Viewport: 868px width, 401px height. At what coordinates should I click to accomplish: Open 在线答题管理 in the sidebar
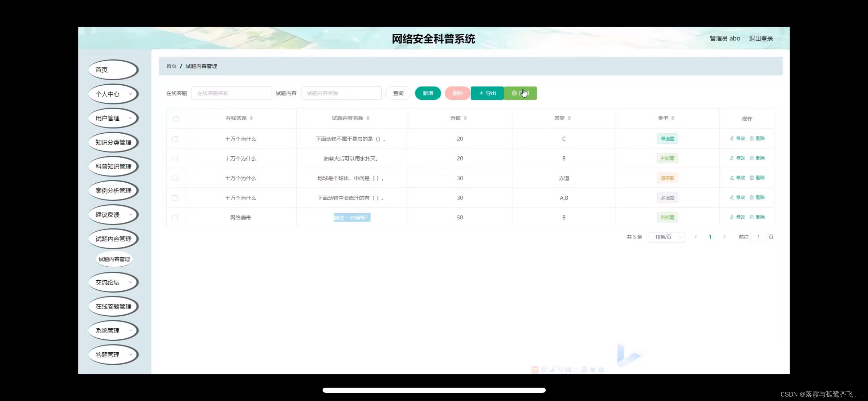[113, 306]
